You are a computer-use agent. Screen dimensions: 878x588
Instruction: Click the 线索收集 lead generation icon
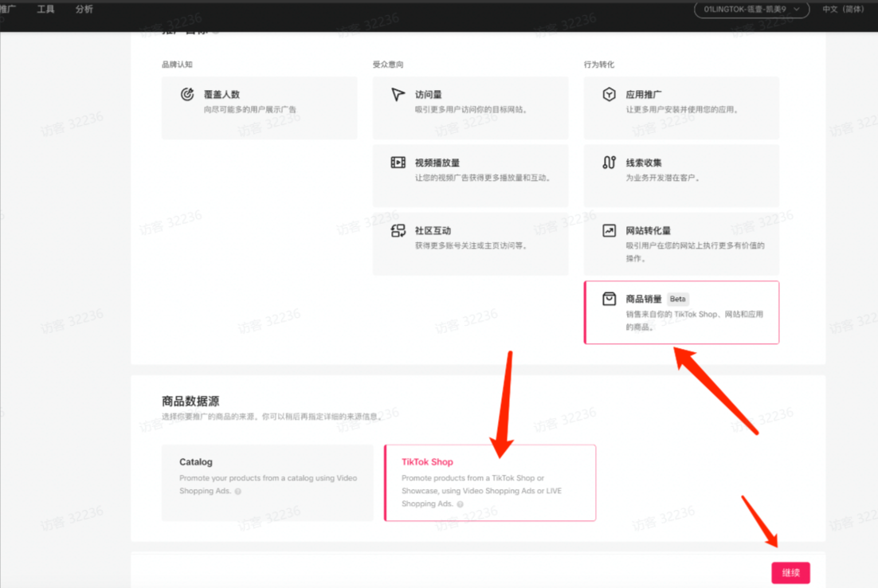point(608,162)
